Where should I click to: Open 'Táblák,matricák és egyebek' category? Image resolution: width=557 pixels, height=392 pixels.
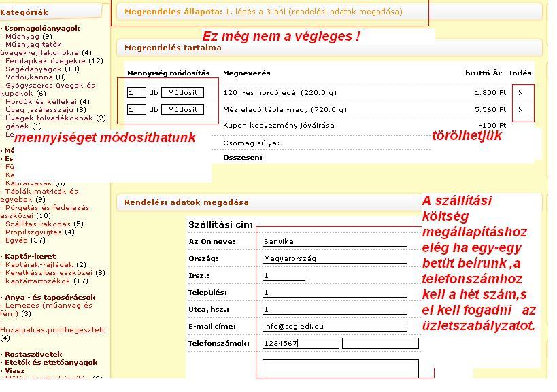[x=39, y=196]
